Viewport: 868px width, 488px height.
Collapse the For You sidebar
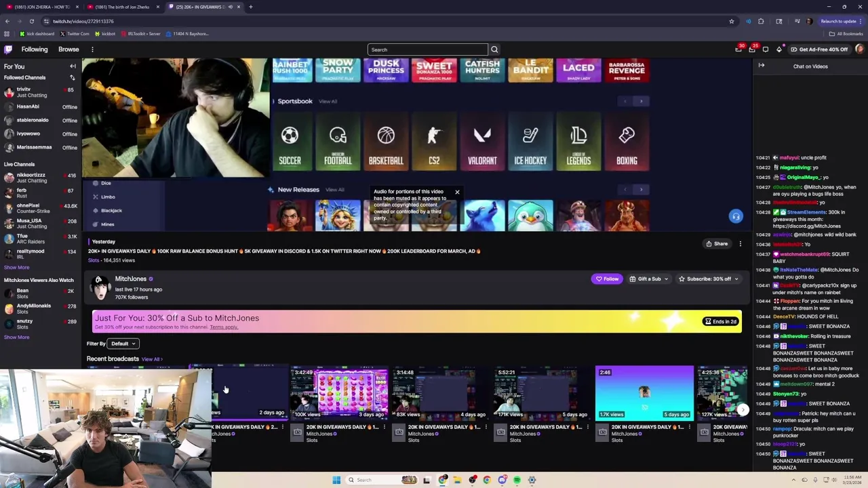click(73, 66)
